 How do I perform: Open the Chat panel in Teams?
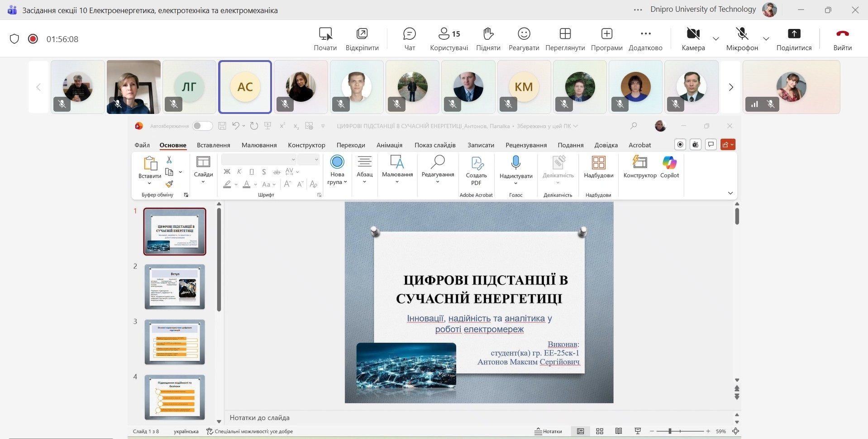[x=409, y=38]
